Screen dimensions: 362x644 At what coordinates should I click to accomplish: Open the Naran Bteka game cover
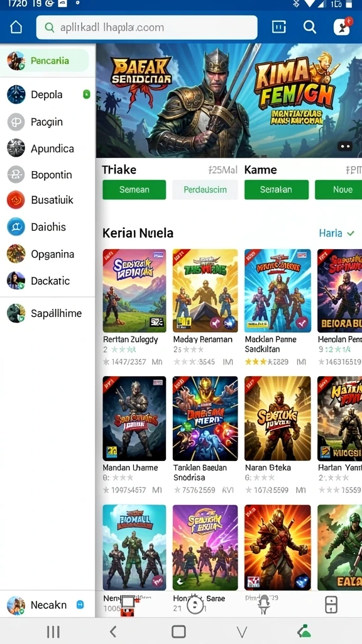click(x=278, y=418)
